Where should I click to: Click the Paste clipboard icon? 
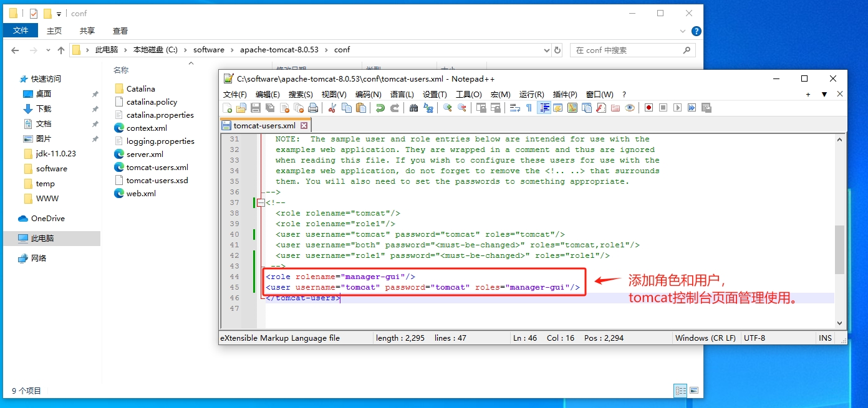tap(360, 108)
